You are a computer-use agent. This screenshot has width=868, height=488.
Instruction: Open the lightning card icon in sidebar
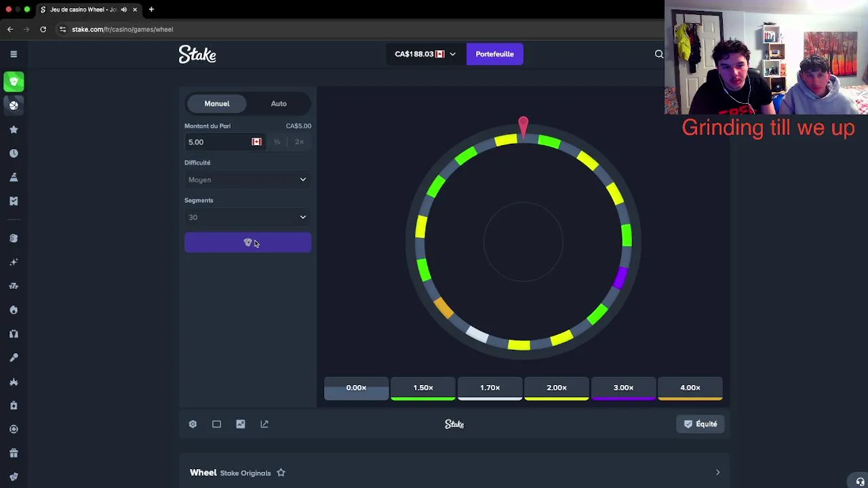(x=14, y=405)
